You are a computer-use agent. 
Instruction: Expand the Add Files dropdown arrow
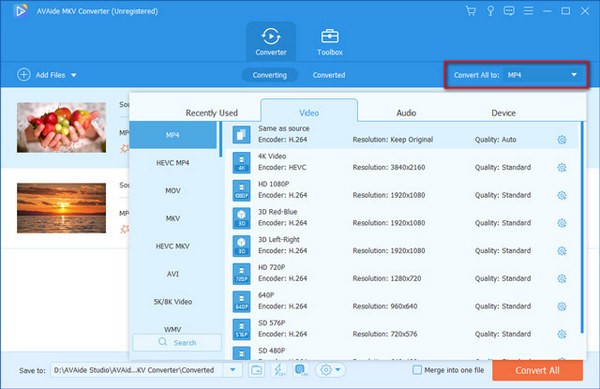[73, 75]
